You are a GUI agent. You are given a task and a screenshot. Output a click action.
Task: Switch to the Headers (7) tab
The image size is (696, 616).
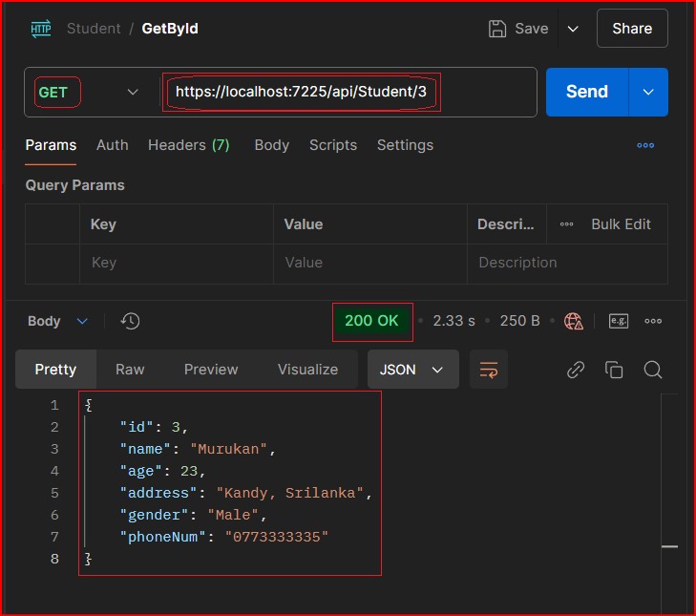pos(188,145)
